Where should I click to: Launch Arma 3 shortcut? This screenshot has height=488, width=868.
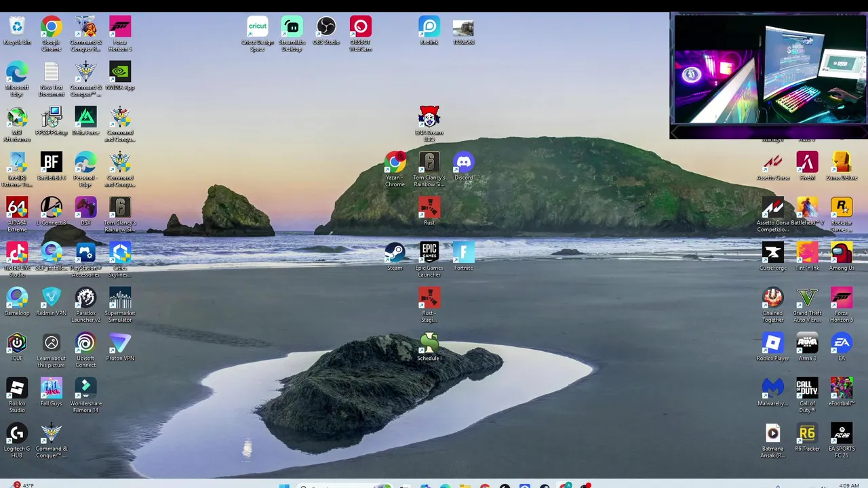(x=807, y=347)
